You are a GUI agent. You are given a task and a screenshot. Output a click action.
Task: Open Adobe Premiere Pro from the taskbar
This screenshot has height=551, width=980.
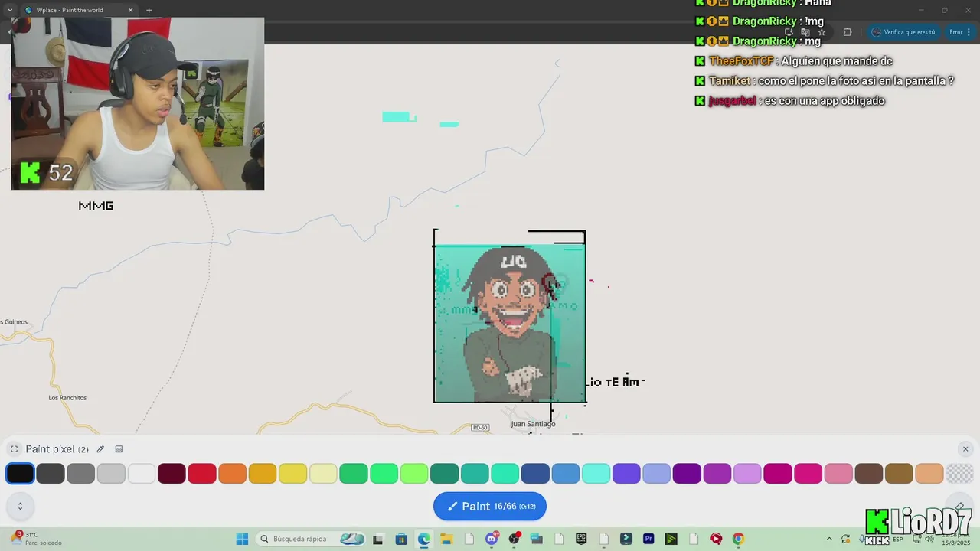pos(648,539)
